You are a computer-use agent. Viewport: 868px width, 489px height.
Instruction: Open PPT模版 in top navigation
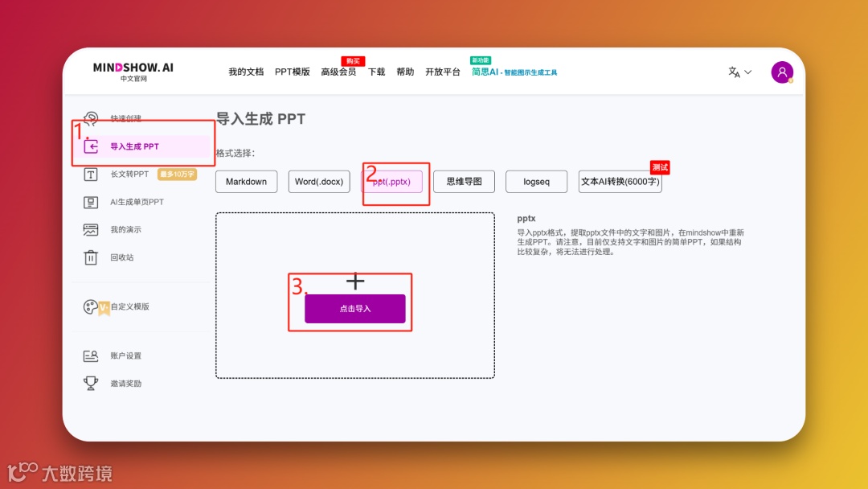point(293,72)
